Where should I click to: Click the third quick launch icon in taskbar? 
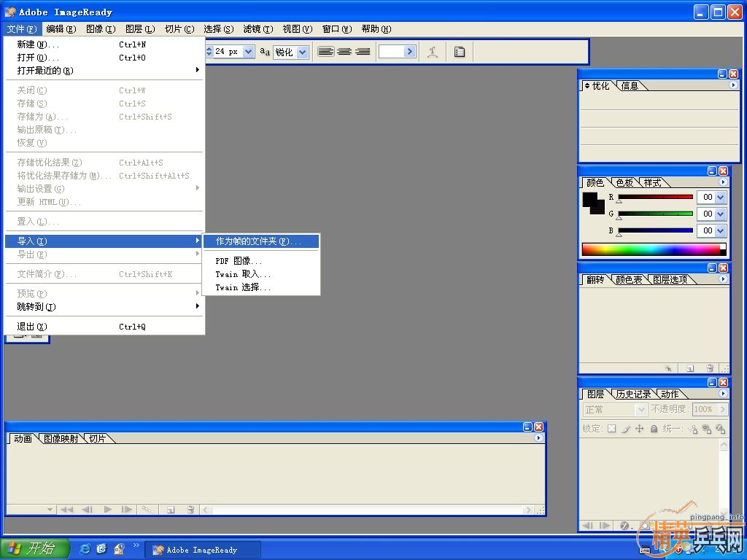tap(119, 548)
